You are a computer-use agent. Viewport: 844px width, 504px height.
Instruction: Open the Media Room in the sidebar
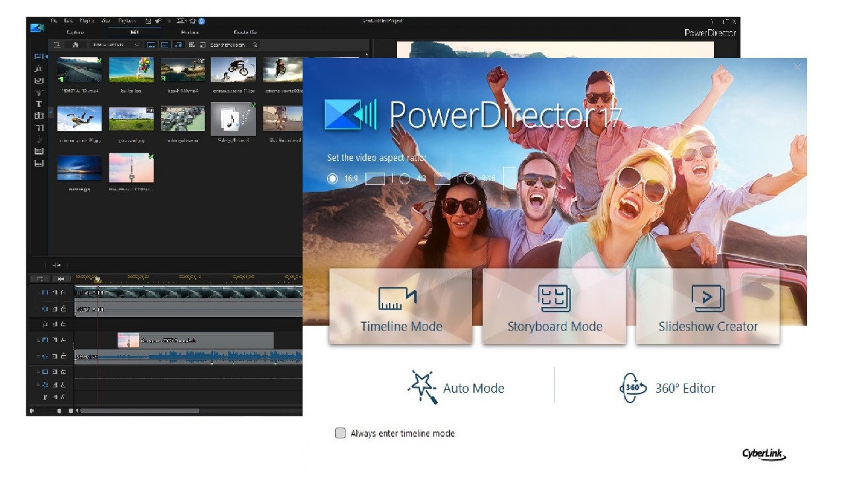(38, 55)
